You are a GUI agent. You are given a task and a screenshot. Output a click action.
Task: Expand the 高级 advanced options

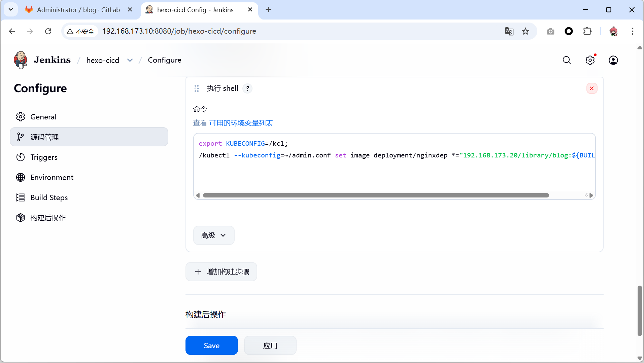pos(213,235)
